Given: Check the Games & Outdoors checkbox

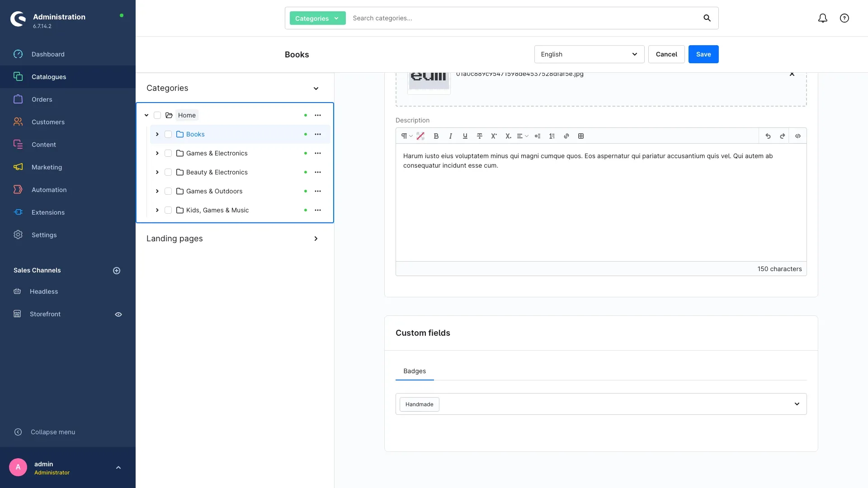Looking at the screenshot, I should click(x=168, y=191).
